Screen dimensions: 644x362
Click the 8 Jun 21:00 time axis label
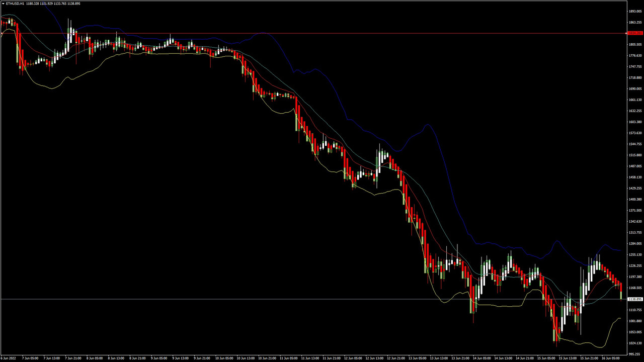138,358
